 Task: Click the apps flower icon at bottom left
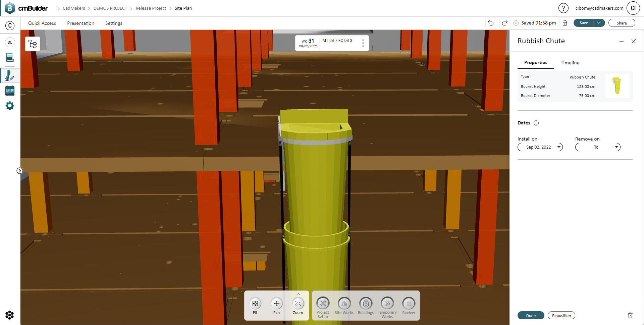[x=10, y=315]
